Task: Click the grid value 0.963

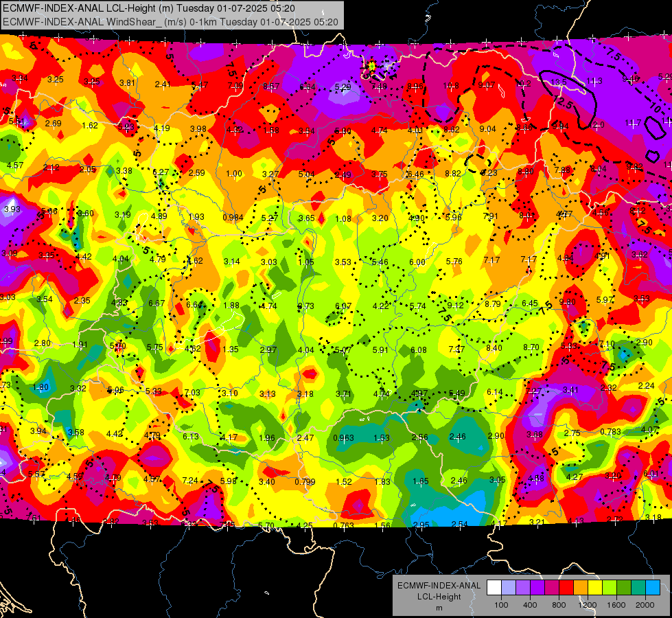Action: pyautogui.click(x=343, y=438)
